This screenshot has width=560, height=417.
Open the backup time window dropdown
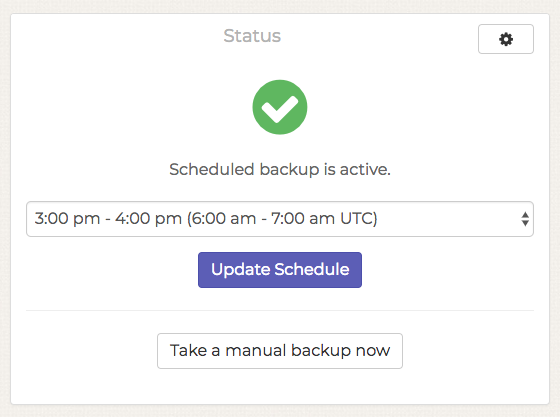tap(280, 219)
